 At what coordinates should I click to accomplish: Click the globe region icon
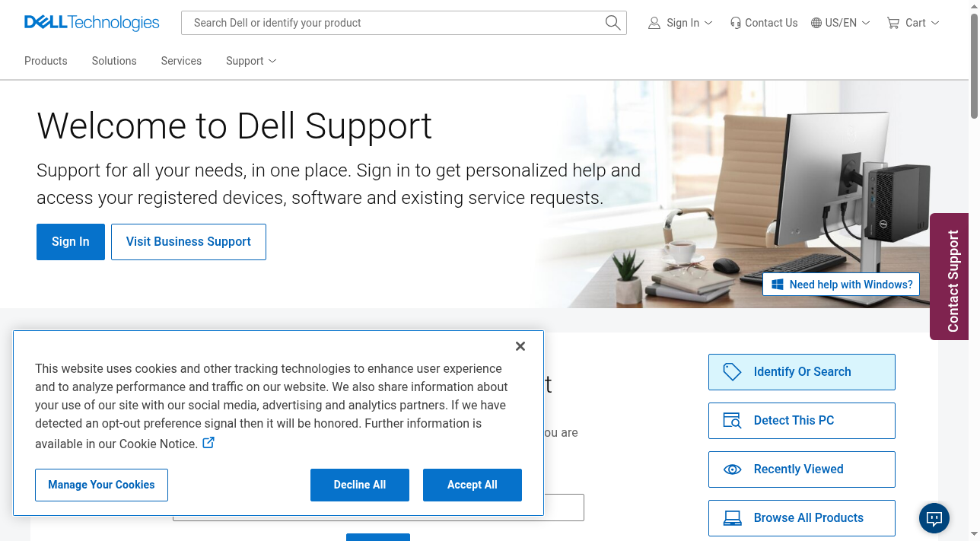pos(816,23)
